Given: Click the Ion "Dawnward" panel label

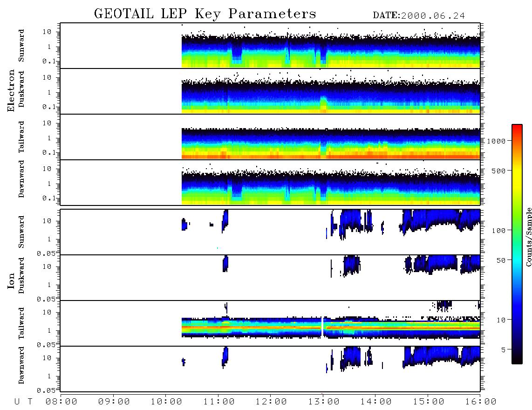Looking at the screenshot, I should pos(21,365).
